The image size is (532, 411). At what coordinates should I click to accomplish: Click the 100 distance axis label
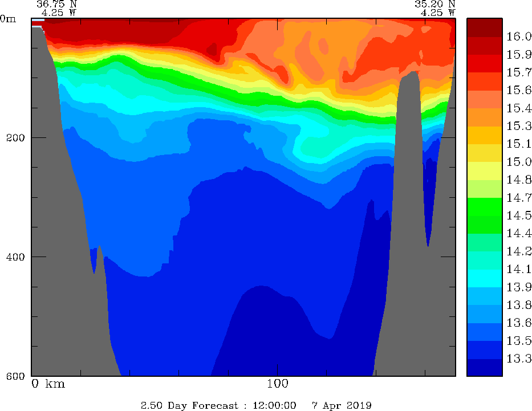tap(278, 384)
